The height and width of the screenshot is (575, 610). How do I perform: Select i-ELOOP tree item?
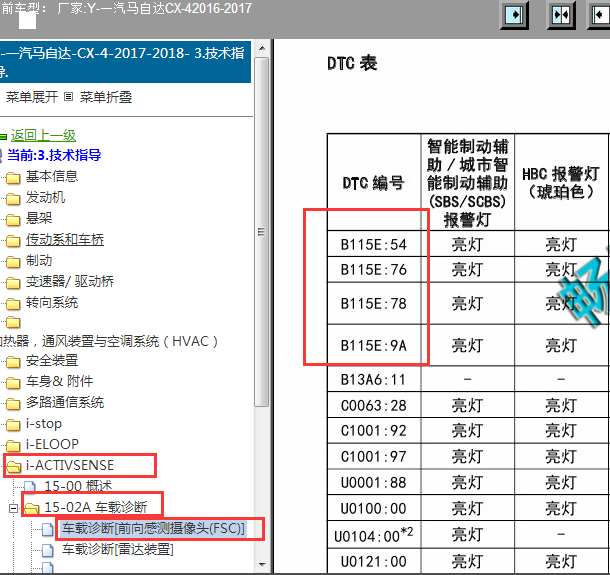tap(53, 444)
